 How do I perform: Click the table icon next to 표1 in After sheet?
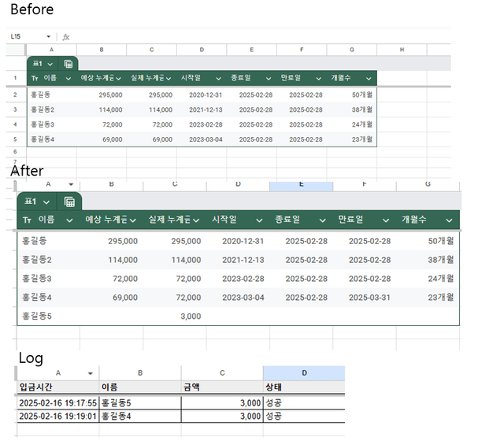coord(69,202)
